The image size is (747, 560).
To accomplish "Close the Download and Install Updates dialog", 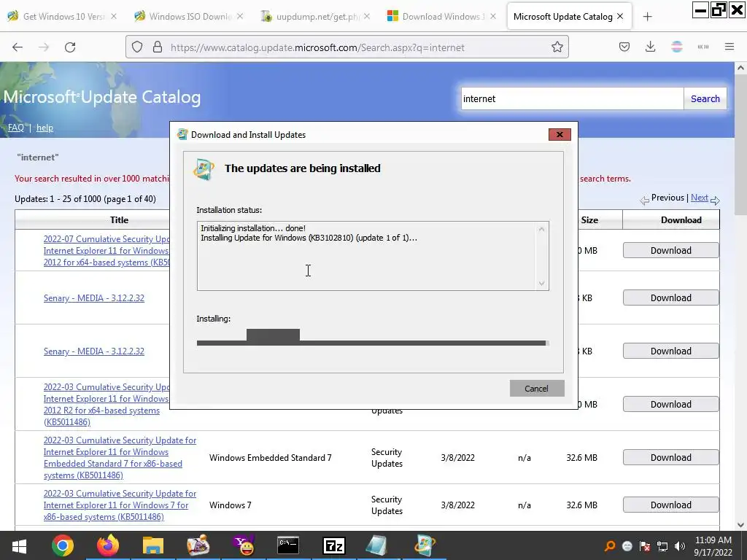I will (x=560, y=135).
